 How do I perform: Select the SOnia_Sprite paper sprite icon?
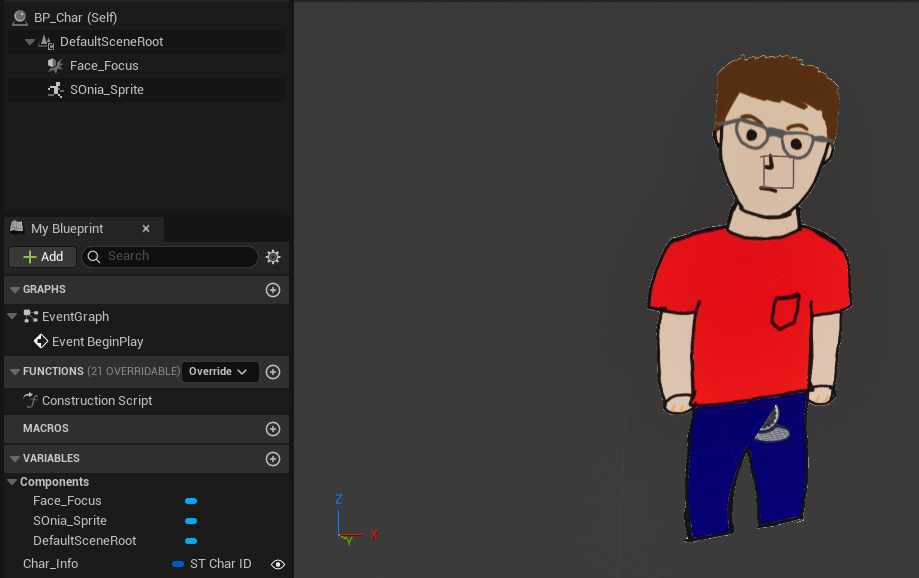click(x=55, y=90)
